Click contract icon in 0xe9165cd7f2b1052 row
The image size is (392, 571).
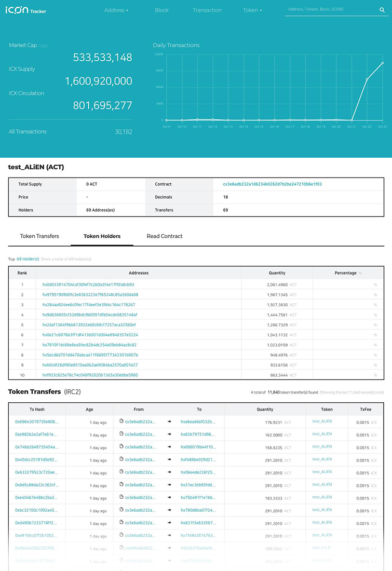[121, 535]
